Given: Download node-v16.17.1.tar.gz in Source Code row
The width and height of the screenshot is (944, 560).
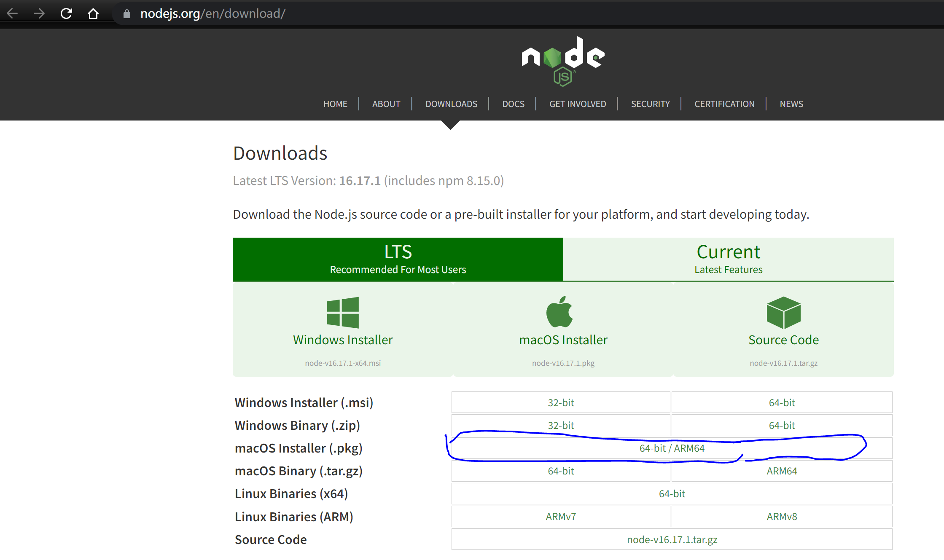Looking at the screenshot, I should [x=672, y=539].
